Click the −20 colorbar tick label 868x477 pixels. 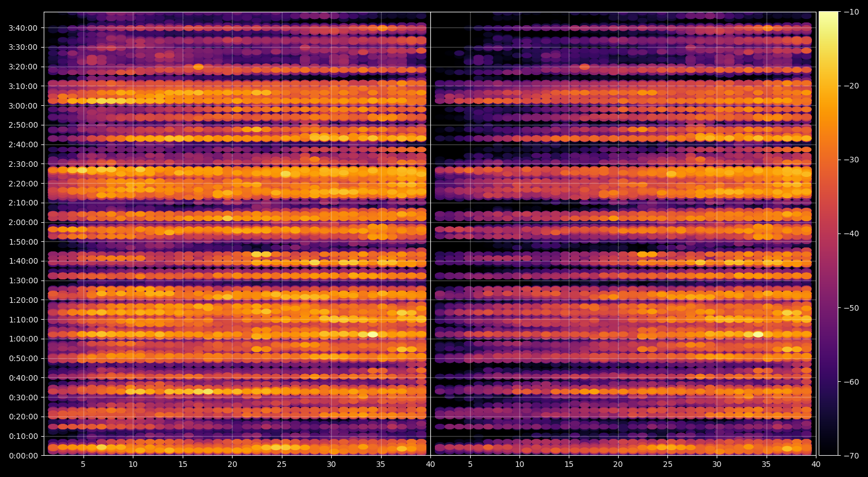click(851, 86)
